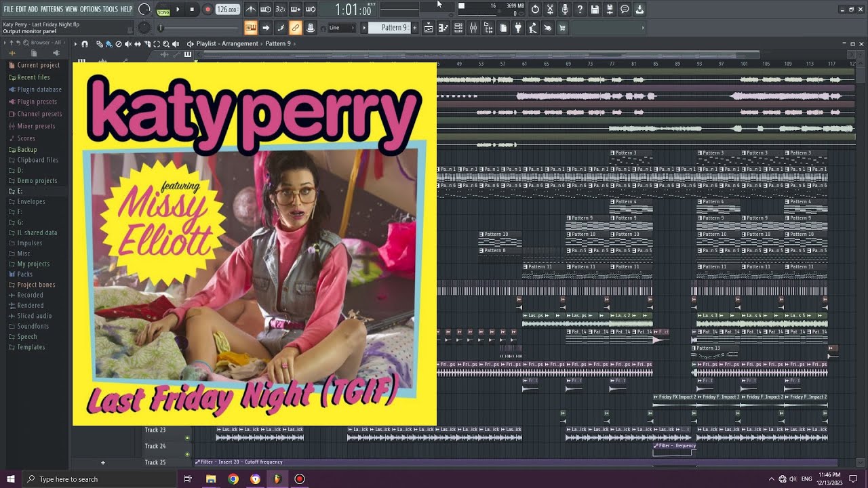Click the stamp-shaped multilink icon
The image size is (868, 488).
tap(310, 28)
